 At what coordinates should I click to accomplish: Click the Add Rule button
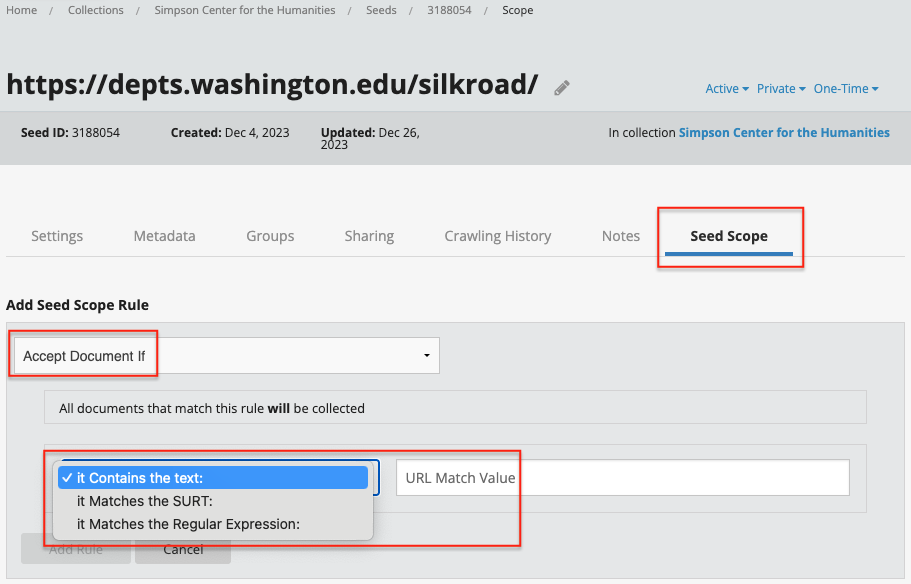(x=76, y=550)
